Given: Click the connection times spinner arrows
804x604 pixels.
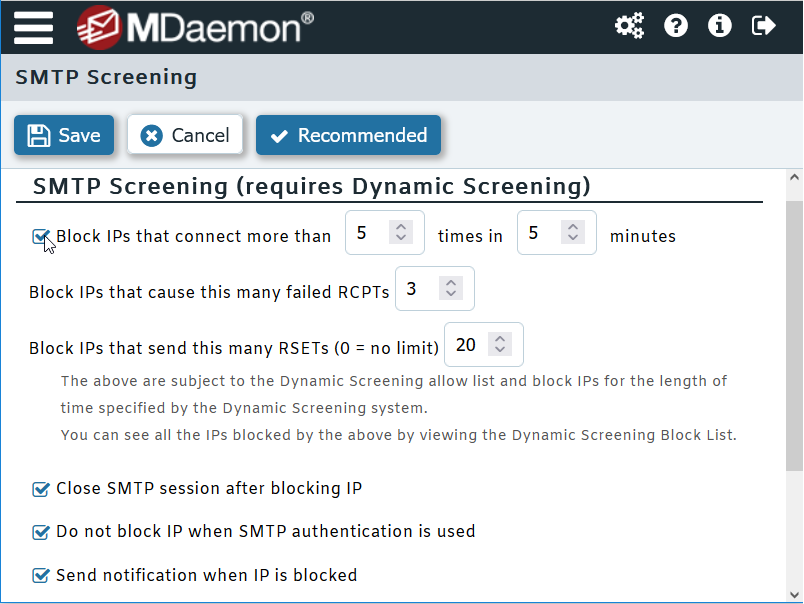Looking at the screenshot, I should [x=401, y=233].
